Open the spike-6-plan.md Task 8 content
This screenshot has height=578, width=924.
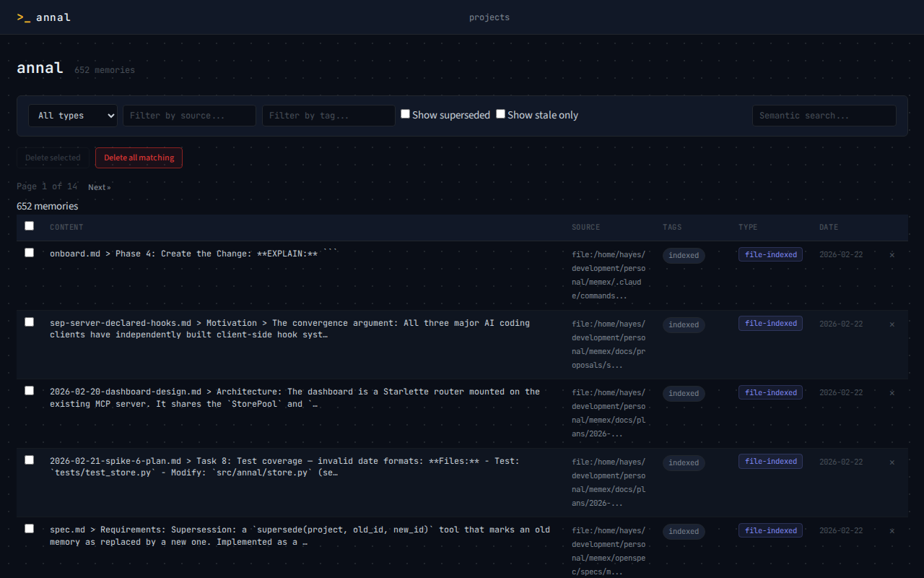coord(284,467)
